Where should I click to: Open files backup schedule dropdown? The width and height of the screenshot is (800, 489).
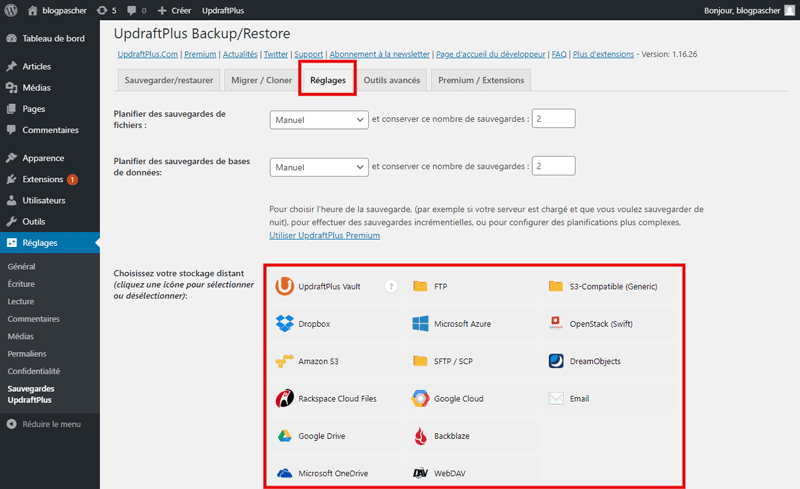tap(319, 120)
